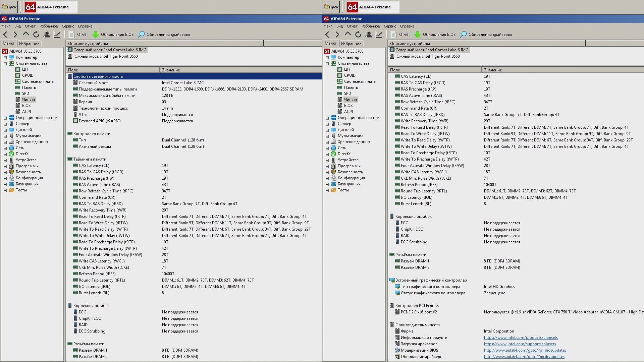This screenshot has width=644, height=362.
Task: Click the Пуск start button at top left
Action: pyautogui.click(x=9, y=7)
